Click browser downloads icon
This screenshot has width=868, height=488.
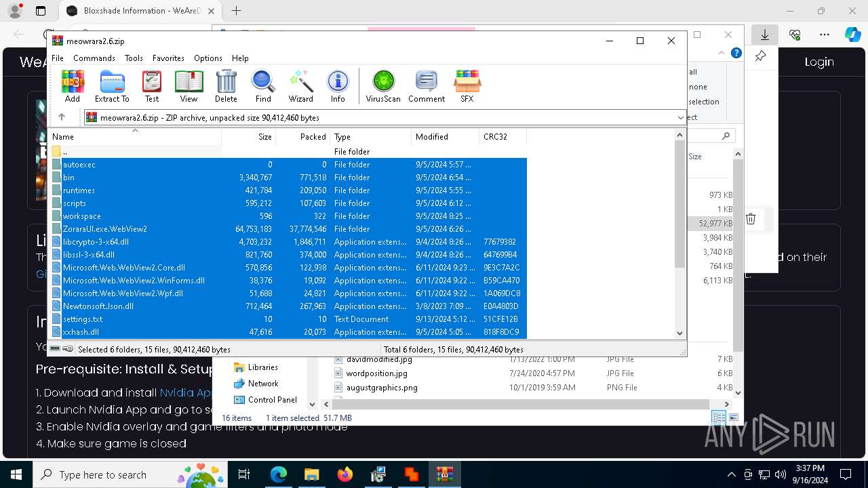(765, 35)
